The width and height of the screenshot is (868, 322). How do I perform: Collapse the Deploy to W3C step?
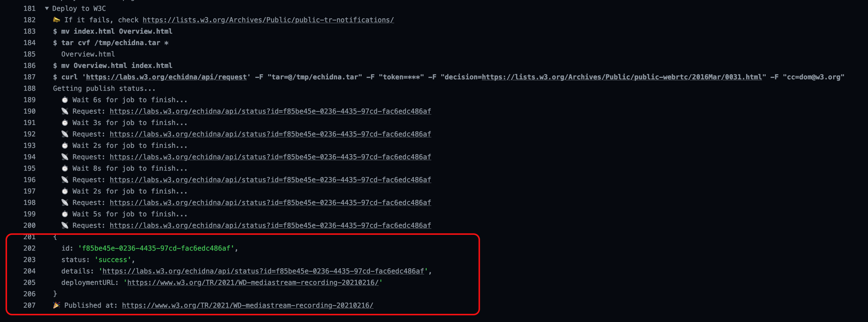click(x=47, y=8)
